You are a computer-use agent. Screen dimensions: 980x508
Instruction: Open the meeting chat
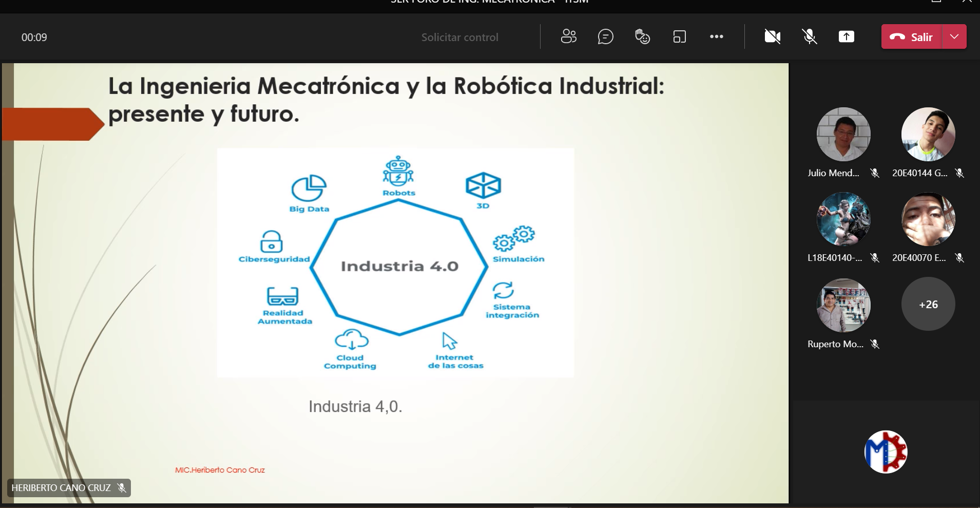605,36
